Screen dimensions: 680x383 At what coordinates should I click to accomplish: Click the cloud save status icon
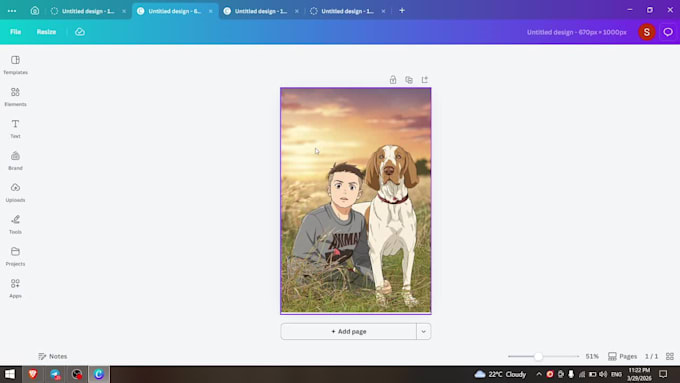[80, 32]
